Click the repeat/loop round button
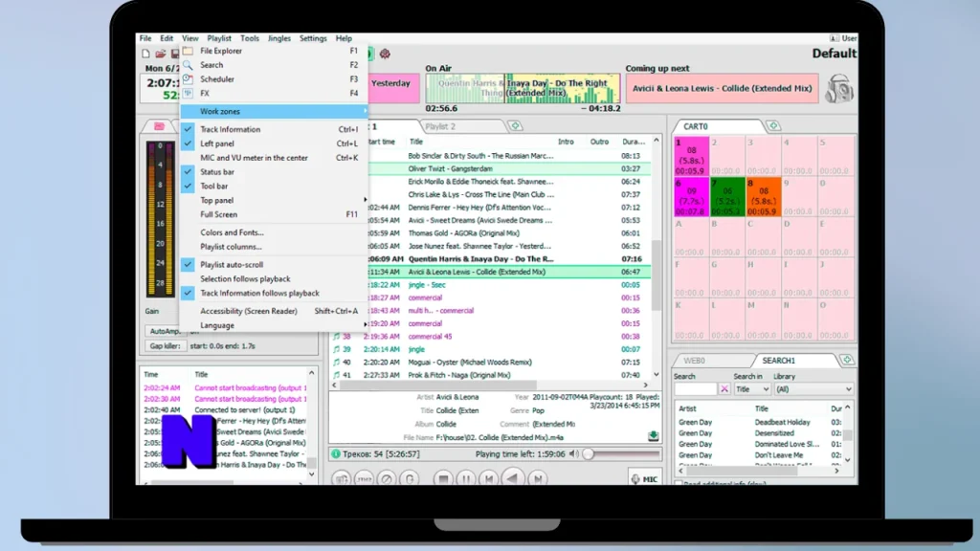980x551 pixels. pos(410,478)
